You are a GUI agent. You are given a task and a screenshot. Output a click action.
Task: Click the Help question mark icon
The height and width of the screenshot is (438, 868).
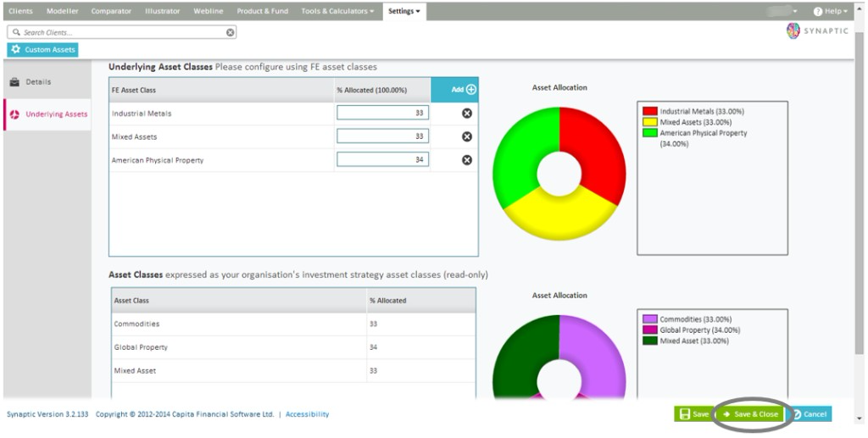(818, 11)
